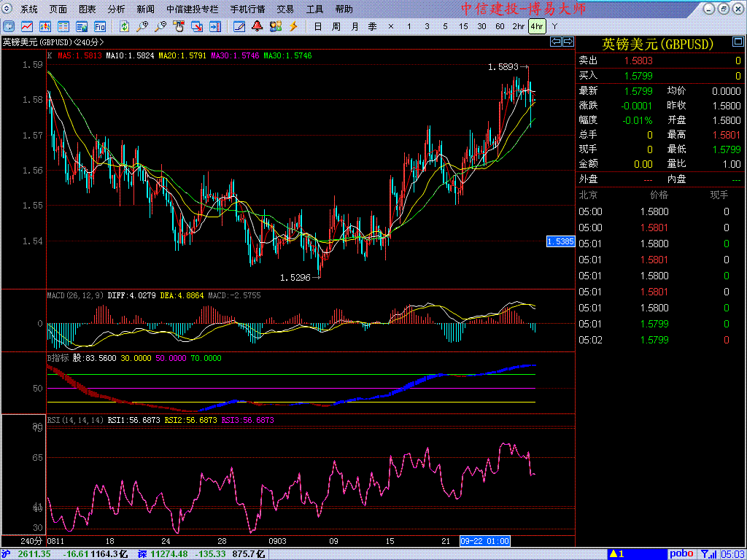Screen dimensions: 747x560
Task: Click the green refresh icon in toolbar
Action: 125,26
